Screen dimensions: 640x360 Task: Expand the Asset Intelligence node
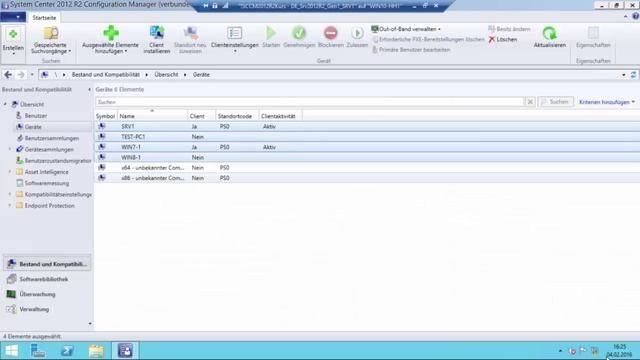pos(10,172)
